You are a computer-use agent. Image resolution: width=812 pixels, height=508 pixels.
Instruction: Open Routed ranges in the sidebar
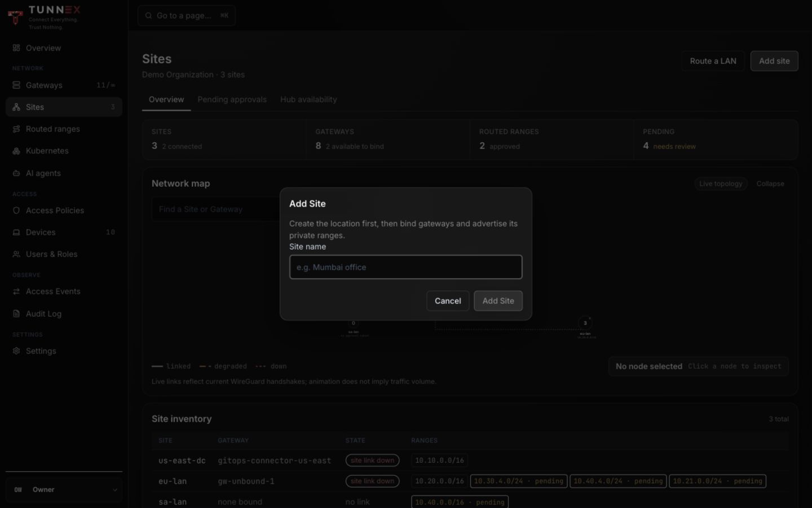tap(64, 129)
